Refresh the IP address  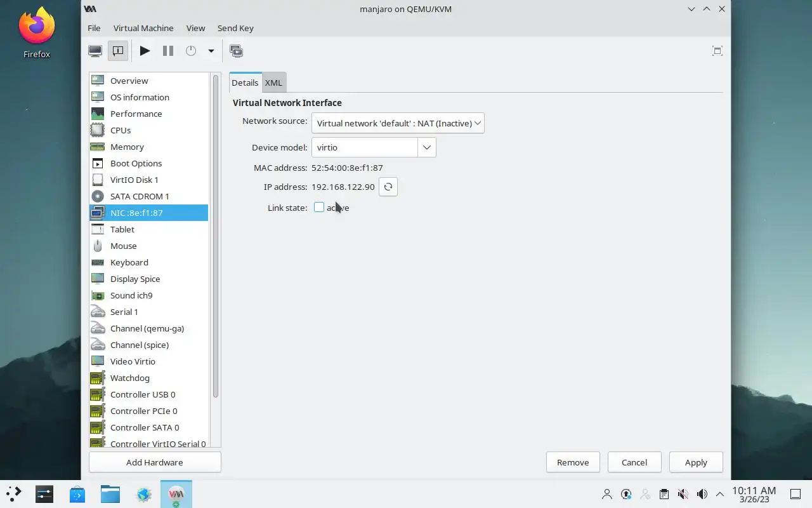point(388,187)
